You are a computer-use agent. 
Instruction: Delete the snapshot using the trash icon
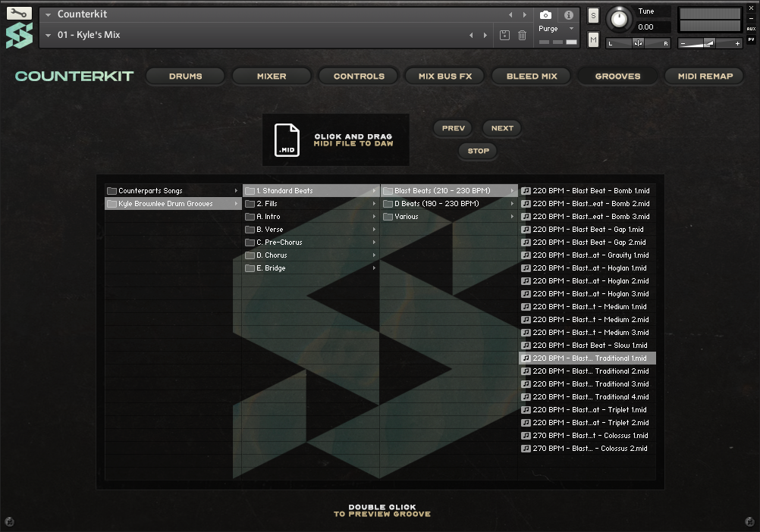point(521,35)
